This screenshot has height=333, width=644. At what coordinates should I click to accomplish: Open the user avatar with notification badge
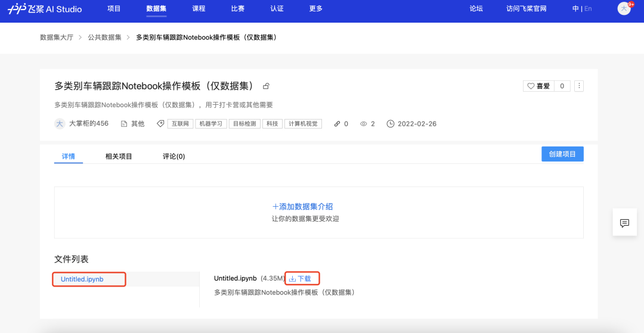(624, 8)
